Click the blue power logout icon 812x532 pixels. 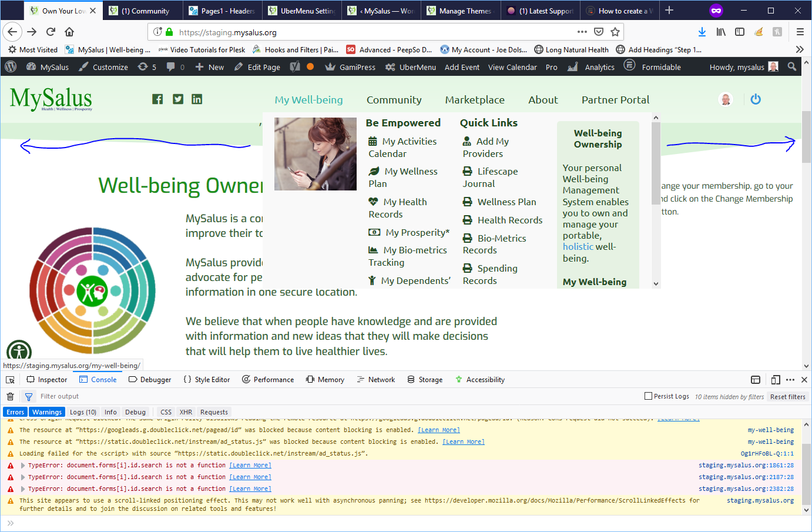(x=756, y=99)
